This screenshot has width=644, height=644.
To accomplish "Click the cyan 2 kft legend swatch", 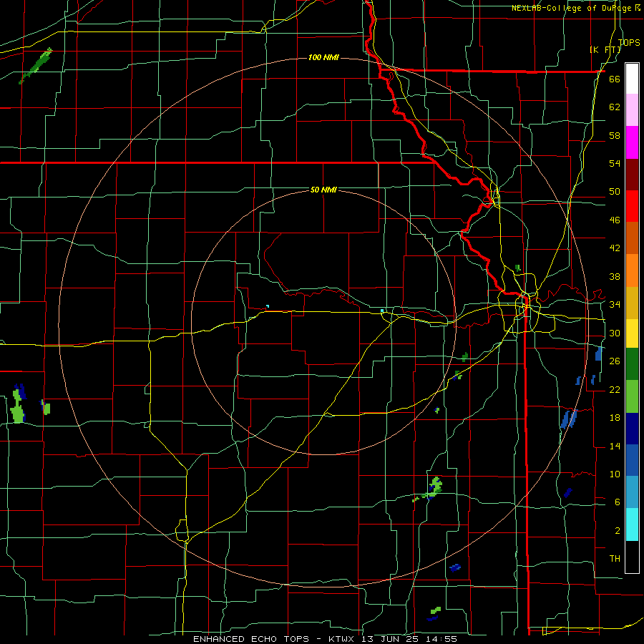I will coord(632,525).
